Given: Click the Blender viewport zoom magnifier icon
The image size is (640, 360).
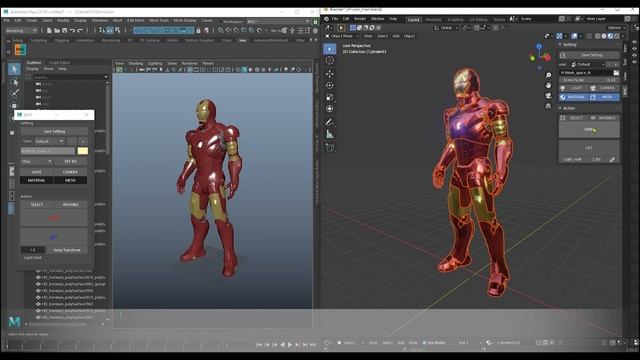Looking at the screenshot, I should 548,75.
